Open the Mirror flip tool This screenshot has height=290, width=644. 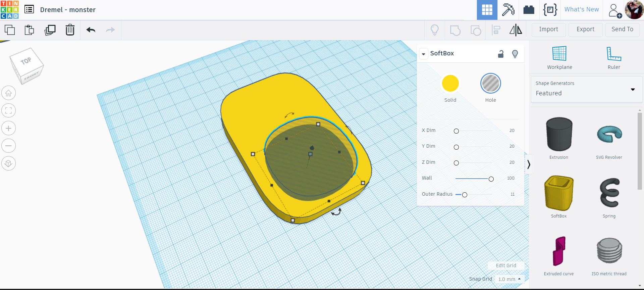tap(516, 30)
